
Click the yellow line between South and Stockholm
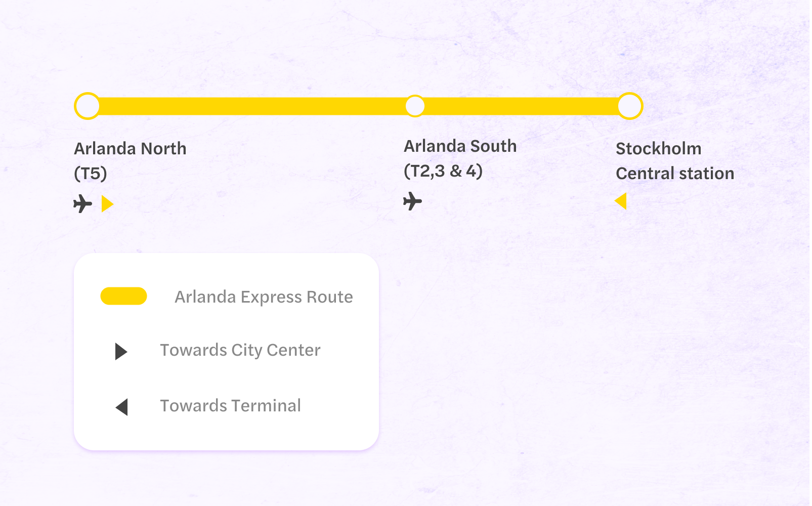point(521,106)
